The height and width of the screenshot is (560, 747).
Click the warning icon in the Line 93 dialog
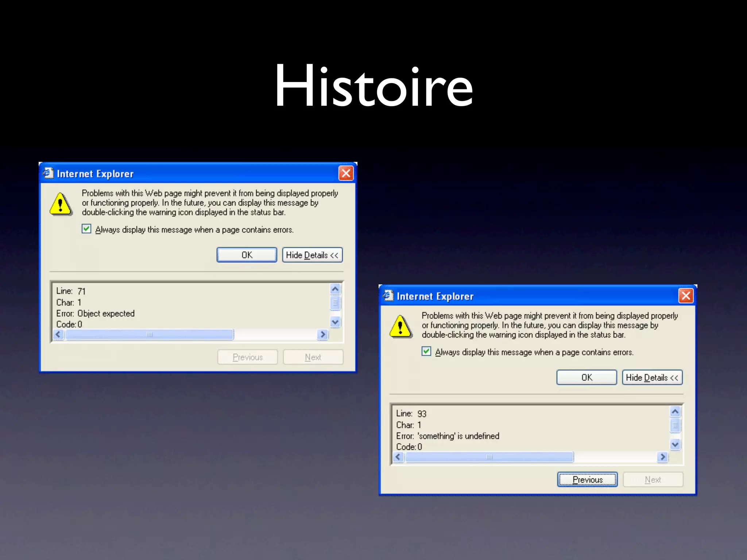point(400,327)
